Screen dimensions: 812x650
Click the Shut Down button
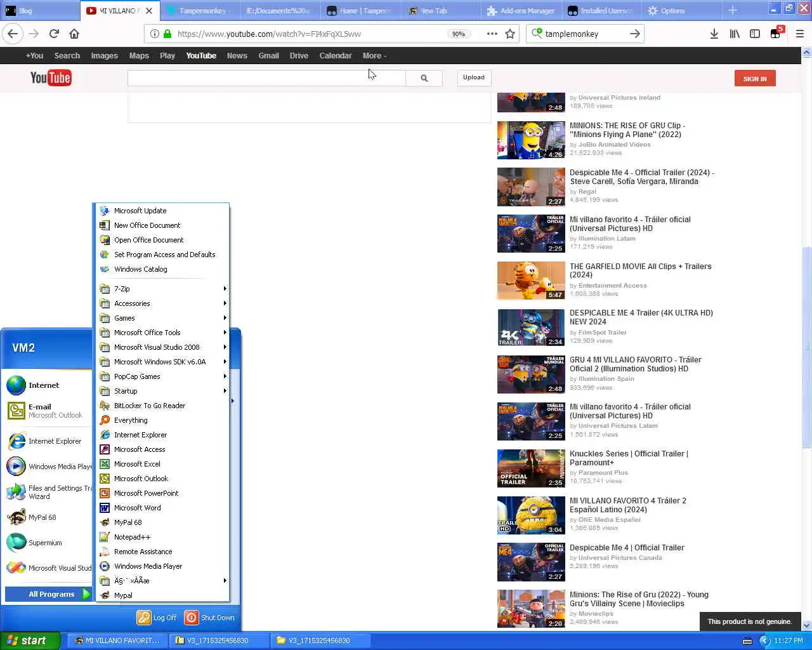(209, 618)
